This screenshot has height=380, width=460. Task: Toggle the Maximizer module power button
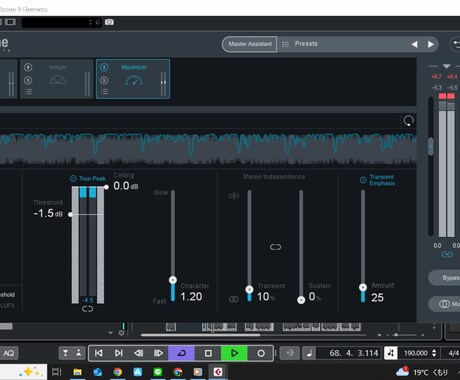tap(104, 67)
